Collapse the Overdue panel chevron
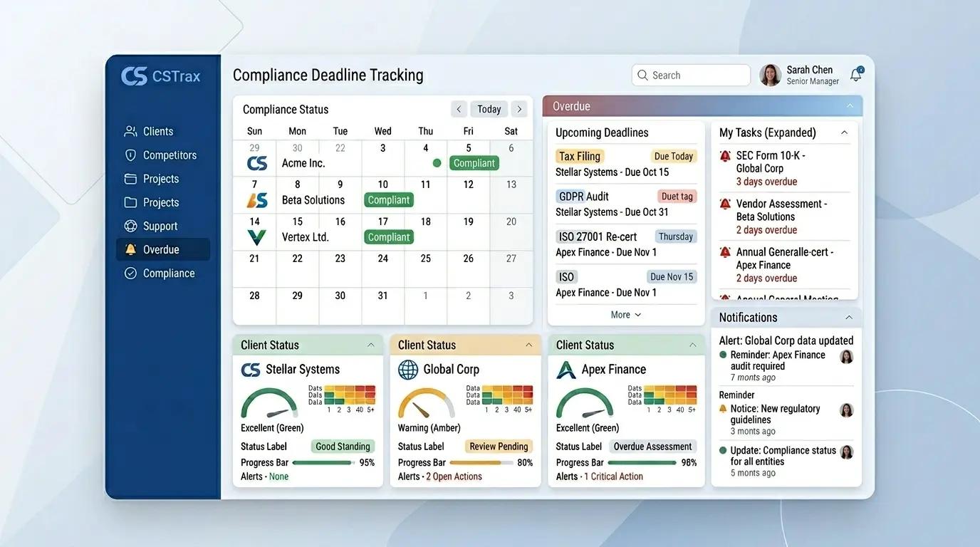 850,105
